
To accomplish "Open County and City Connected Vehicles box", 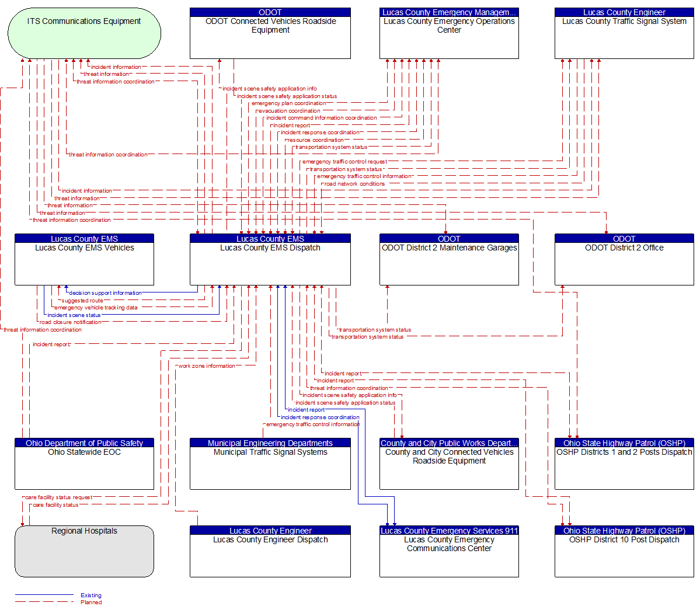I will (449, 464).
